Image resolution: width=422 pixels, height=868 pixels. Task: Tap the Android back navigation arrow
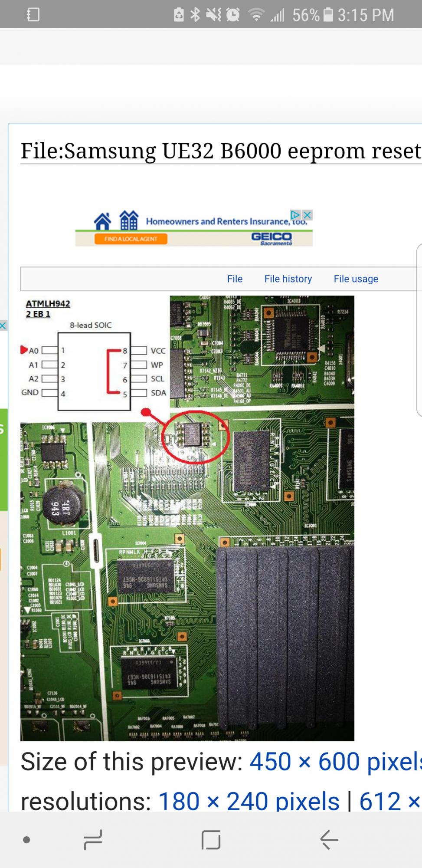329,839
